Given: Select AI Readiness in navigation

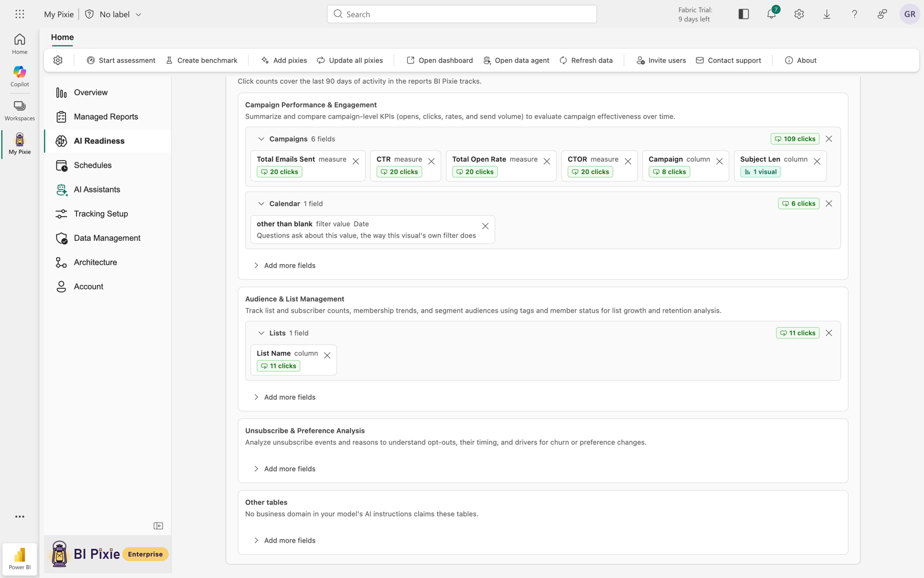Looking at the screenshot, I should (x=107, y=141).
